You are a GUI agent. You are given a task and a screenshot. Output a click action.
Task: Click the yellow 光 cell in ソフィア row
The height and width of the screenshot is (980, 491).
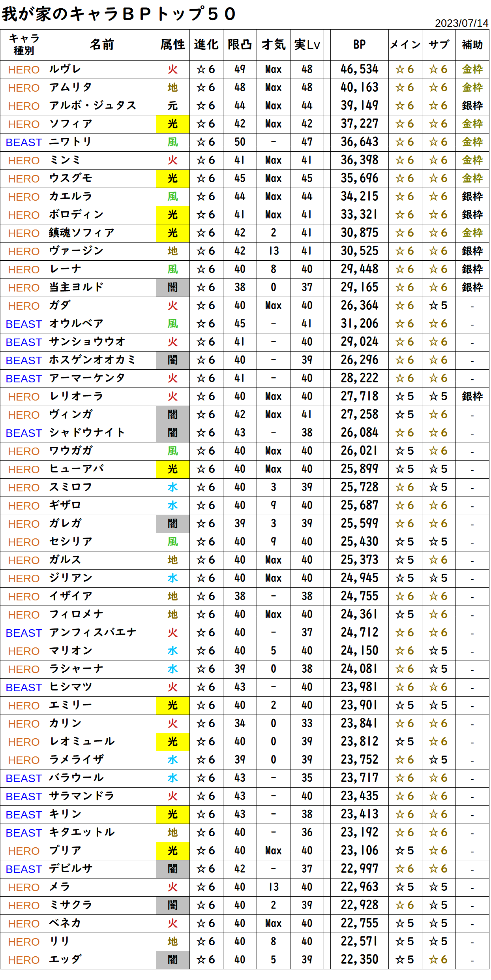(172, 124)
